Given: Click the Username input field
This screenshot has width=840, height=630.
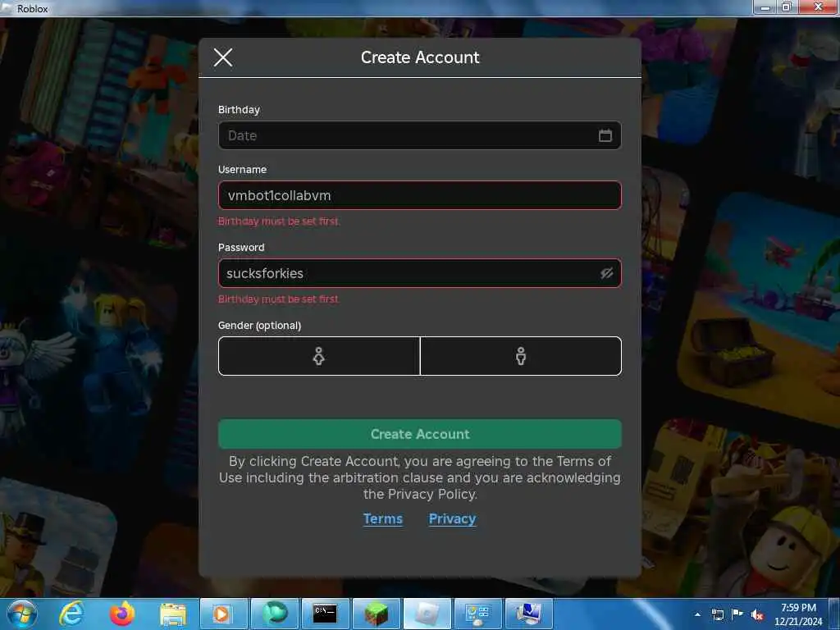Looking at the screenshot, I should click(419, 195).
